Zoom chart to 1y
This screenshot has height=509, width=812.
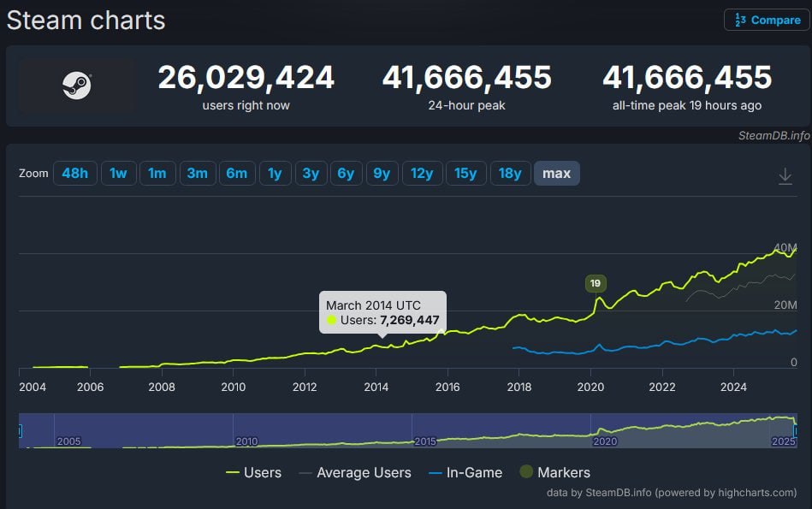pos(274,174)
